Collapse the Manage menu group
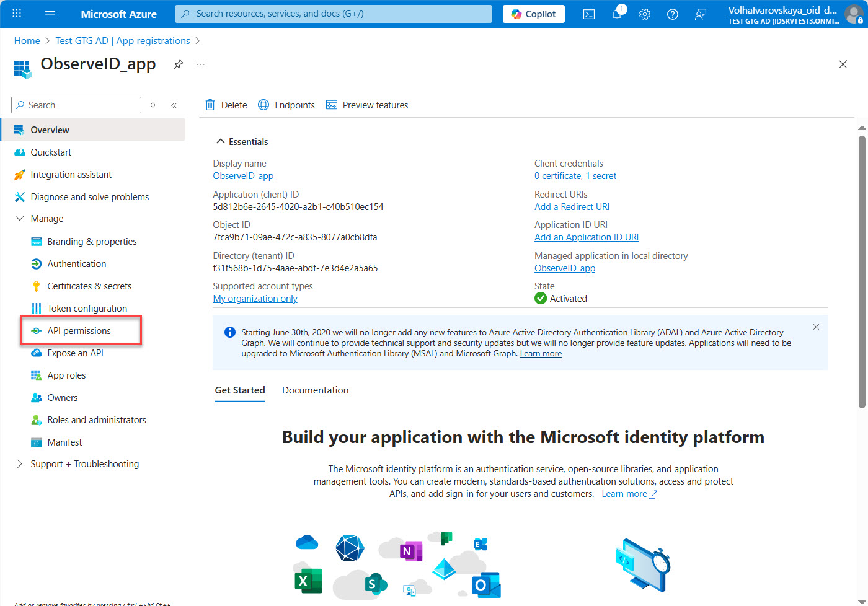The height and width of the screenshot is (606, 868). pyautogui.click(x=20, y=219)
